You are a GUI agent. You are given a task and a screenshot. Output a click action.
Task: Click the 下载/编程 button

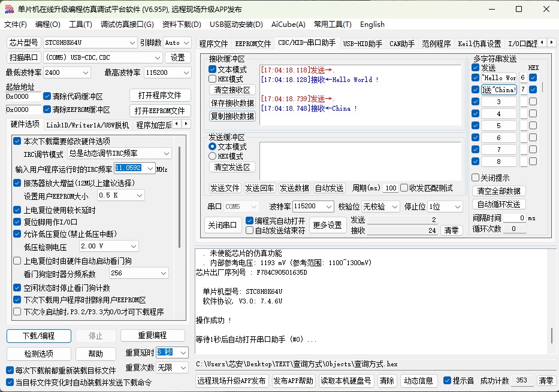[x=39, y=336]
